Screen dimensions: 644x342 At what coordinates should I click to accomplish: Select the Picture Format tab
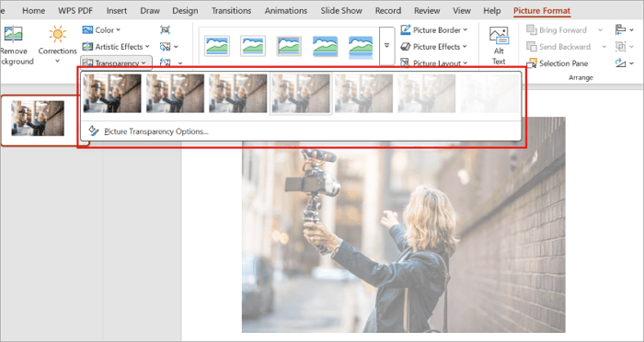[542, 11]
